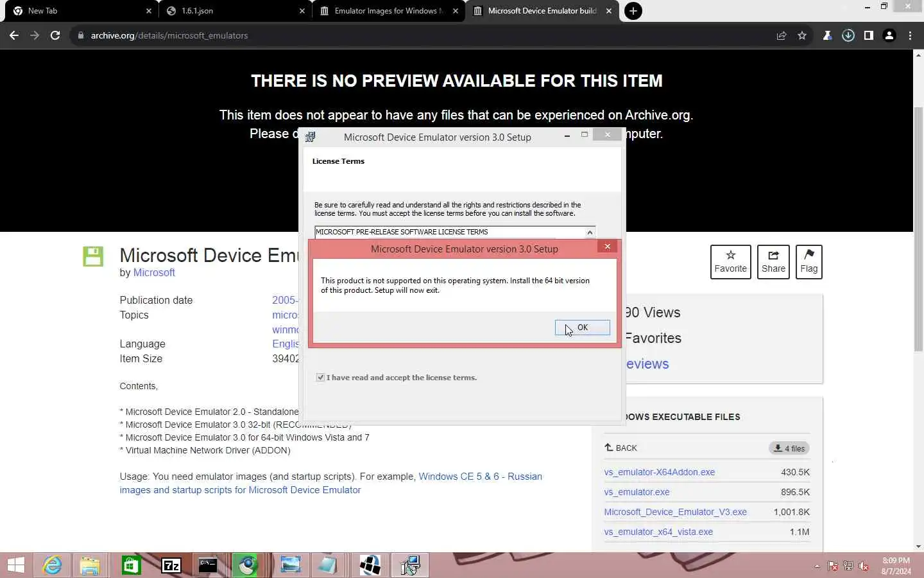Open Internet Explorer from taskbar

pyautogui.click(x=52, y=565)
